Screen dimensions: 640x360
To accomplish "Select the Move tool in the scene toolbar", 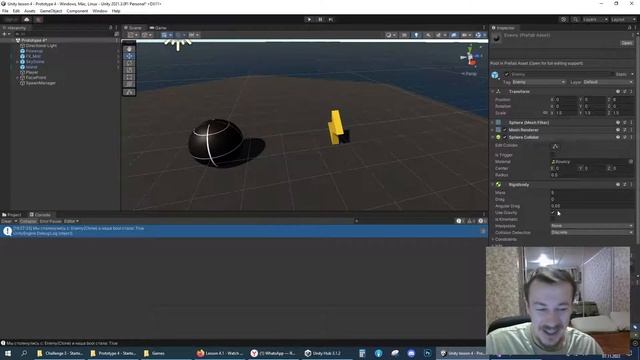I will 129,56.
